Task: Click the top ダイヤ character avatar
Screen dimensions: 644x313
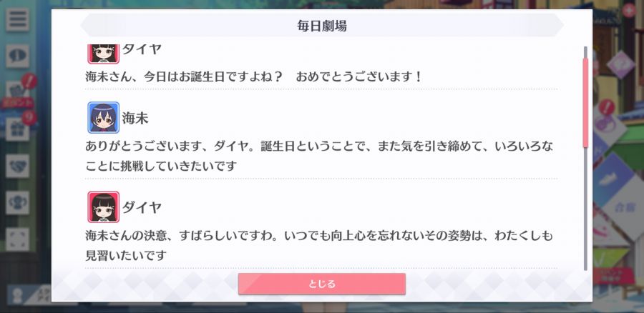Action: pos(104,54)
